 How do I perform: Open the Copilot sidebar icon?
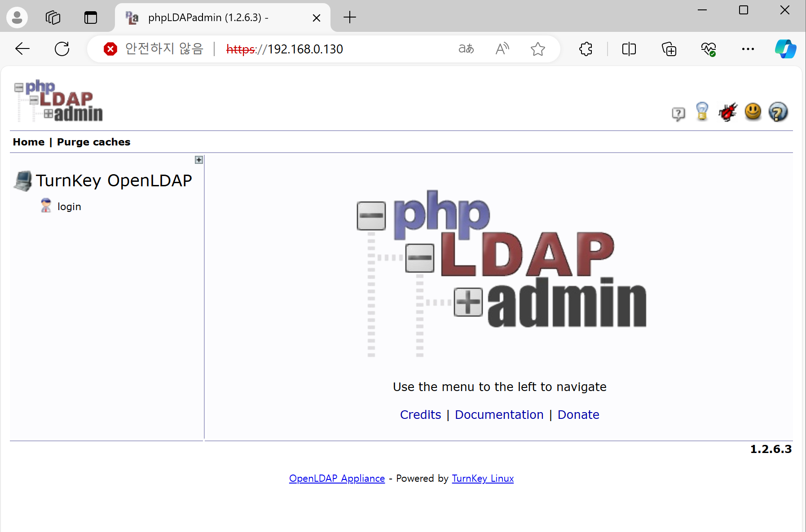[x=785, y=48]
